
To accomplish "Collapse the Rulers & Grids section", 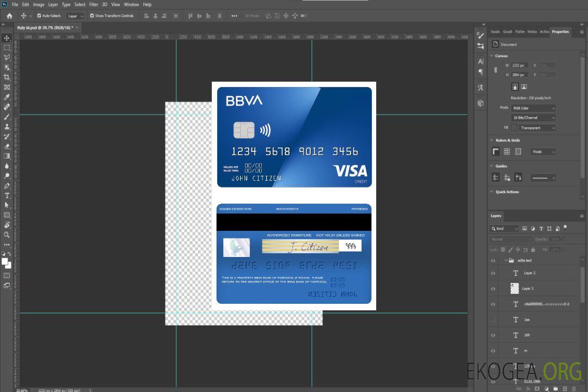I will (x=492, y=140).
